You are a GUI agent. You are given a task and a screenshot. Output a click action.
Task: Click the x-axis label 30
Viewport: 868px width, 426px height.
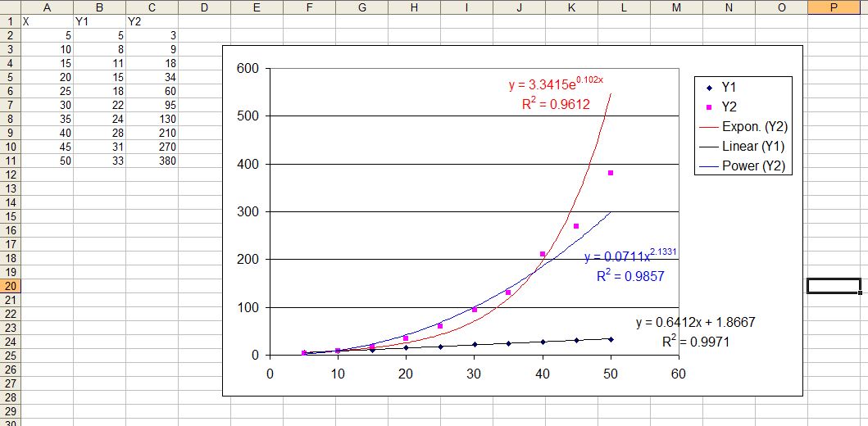tap(474, 374)
